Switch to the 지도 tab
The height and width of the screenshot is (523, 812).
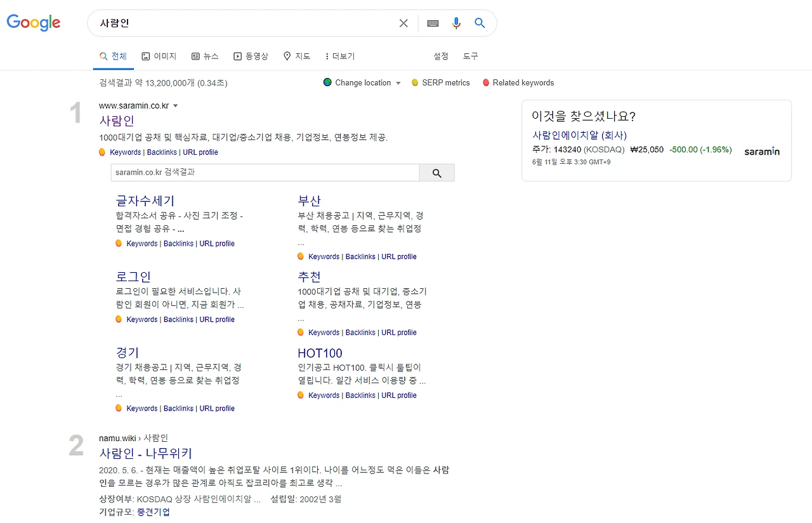[x=297, y=56]
